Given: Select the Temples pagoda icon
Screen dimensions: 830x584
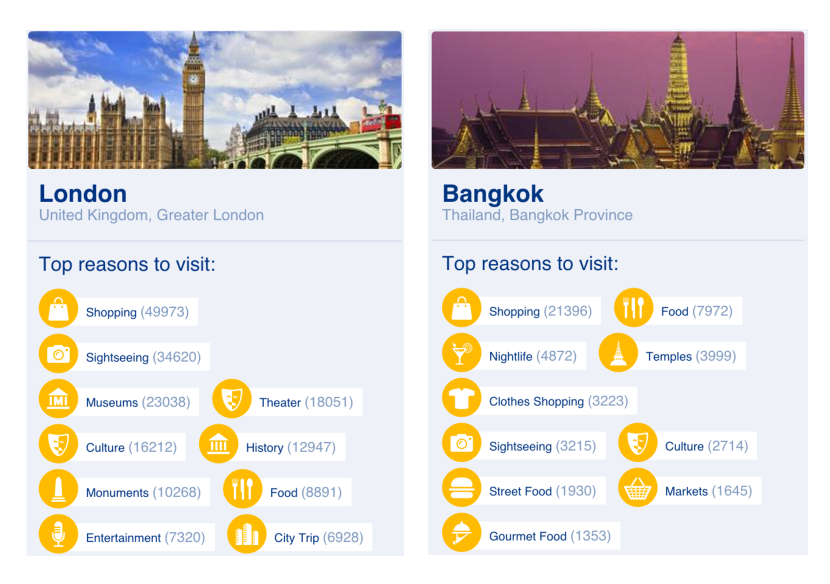Looking at the screenshot, I should click(x=618, y=353).
